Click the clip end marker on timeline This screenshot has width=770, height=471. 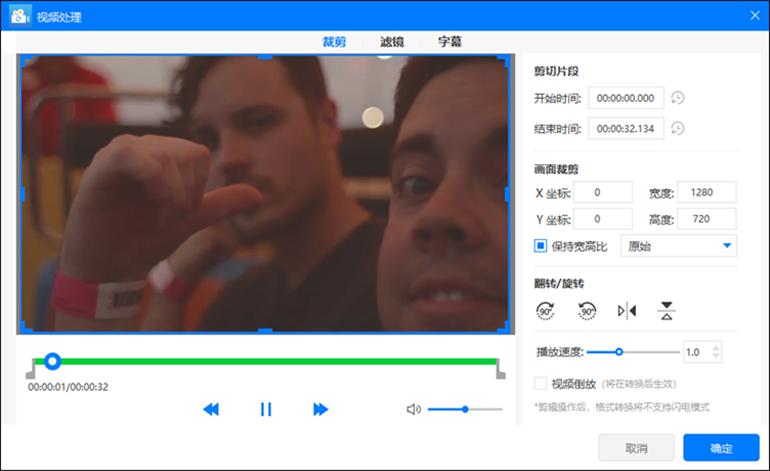tap(500, 369)
